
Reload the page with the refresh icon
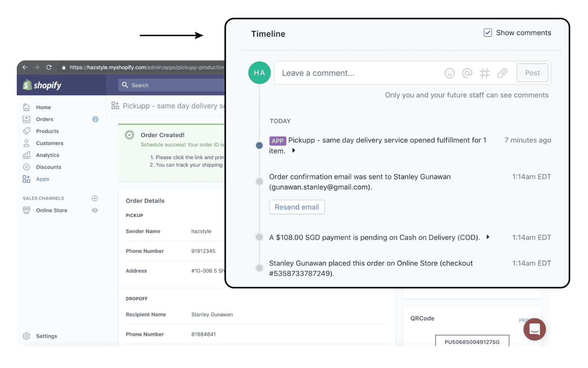pyautogui.click(x=49, y=67)
